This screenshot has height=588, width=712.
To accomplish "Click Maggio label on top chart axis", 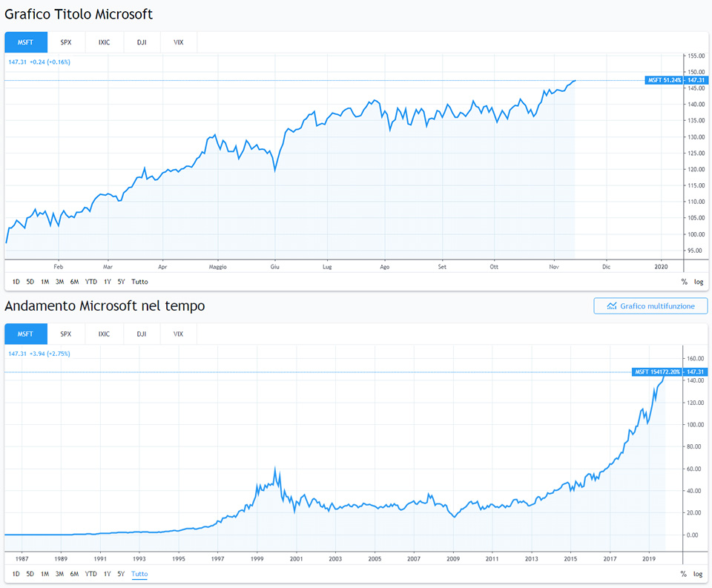I will [x=218, y=267].
